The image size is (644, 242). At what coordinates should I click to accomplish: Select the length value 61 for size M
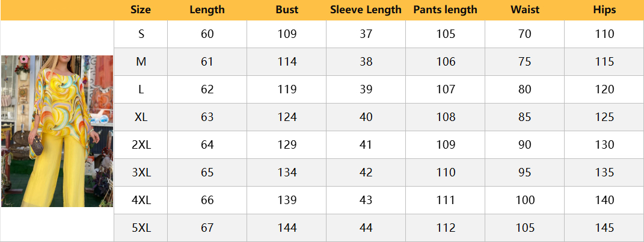pyautogui.click(x=207, y=62)
